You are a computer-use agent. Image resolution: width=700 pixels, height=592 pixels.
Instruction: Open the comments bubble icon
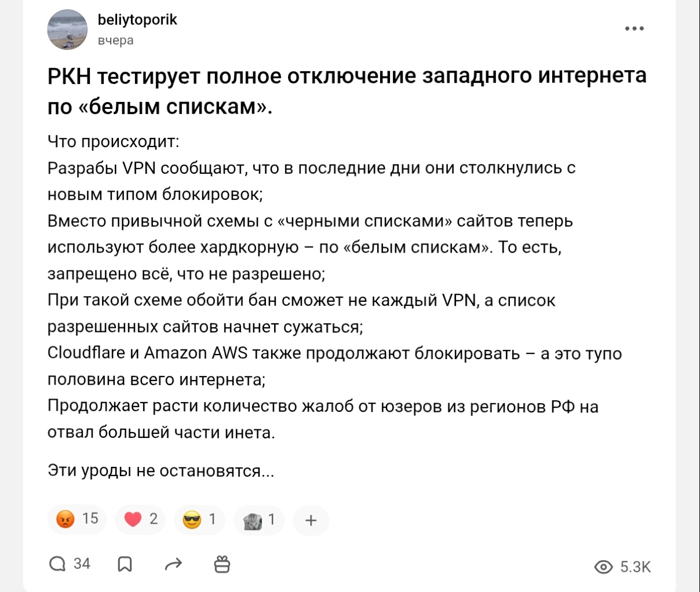(57, 564)
